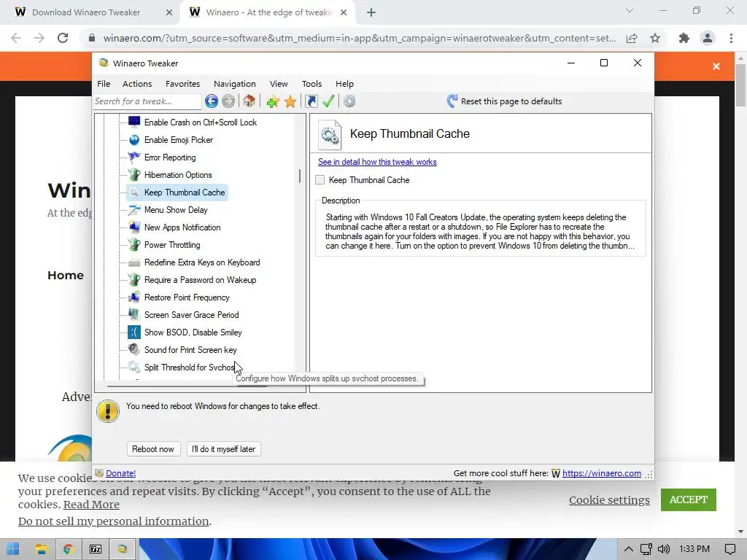The width and height of the screenshot is (747, 560).
Task: Go to the Home page icon in Winaero toolbar
Action: click(x=249, y=101)
